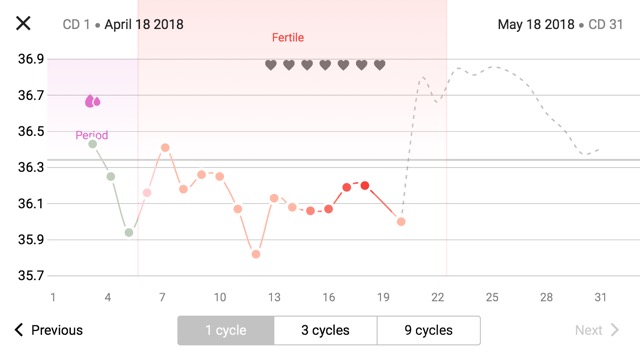Select the first heart icon on day 13

(x=271, y=65)
